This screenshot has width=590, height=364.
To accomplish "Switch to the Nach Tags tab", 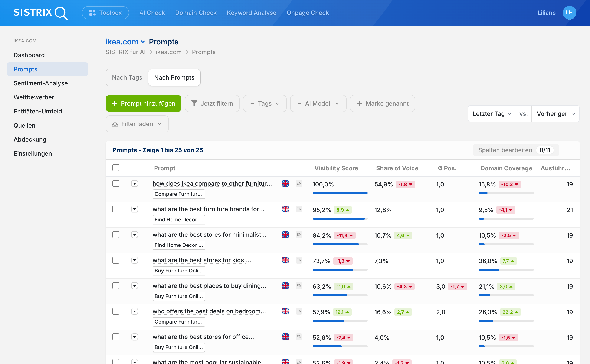I will point(127,77).
